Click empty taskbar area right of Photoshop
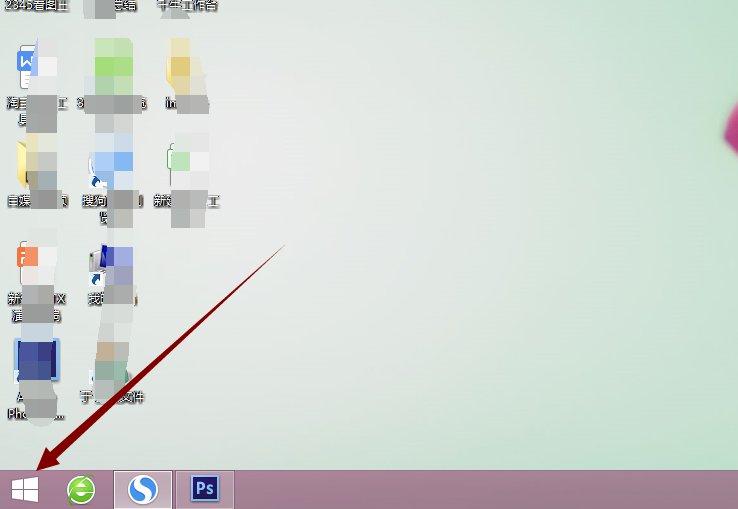Screen dimensions: 738x509 [480, 489]
